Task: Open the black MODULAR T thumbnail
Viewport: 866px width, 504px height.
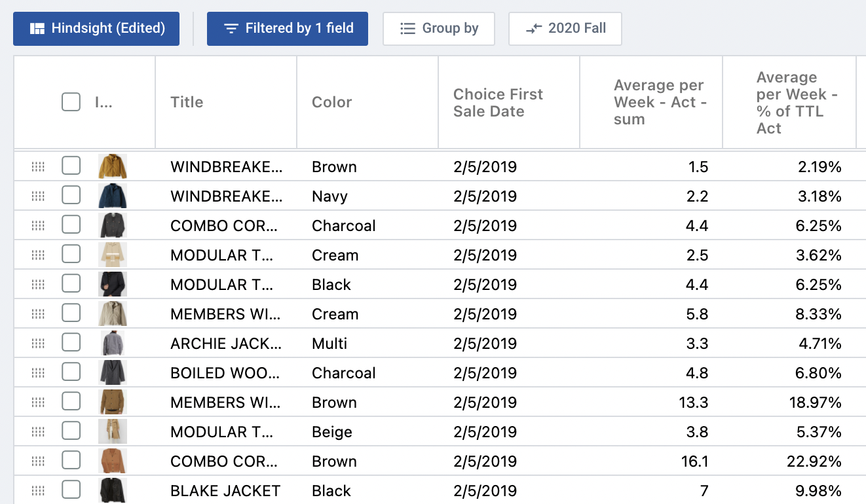Action: point(113,284)
